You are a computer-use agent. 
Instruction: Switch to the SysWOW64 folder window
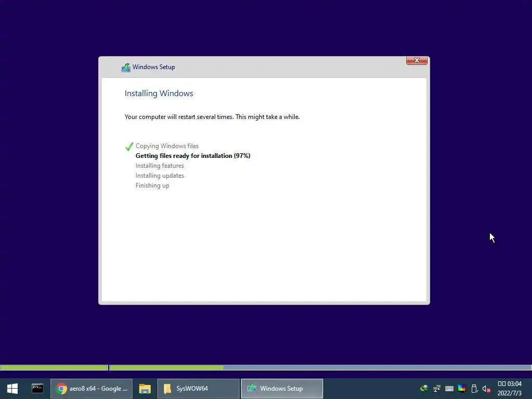pos(198,389)
